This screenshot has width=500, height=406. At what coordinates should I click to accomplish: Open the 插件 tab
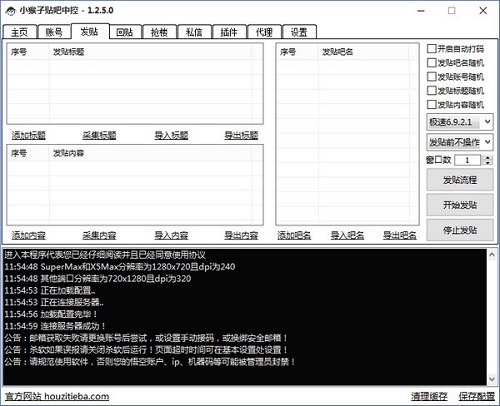click(229, 32)
